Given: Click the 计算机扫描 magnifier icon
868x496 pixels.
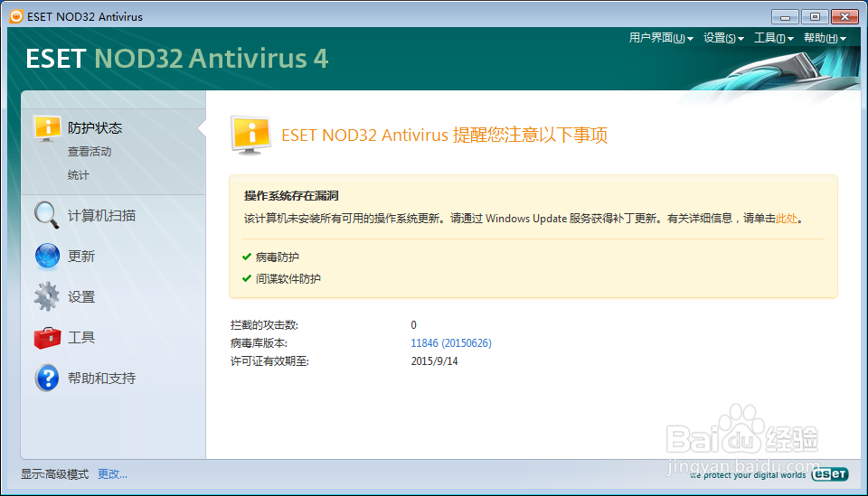Looking at the screenshot, I should coord(46,215).
